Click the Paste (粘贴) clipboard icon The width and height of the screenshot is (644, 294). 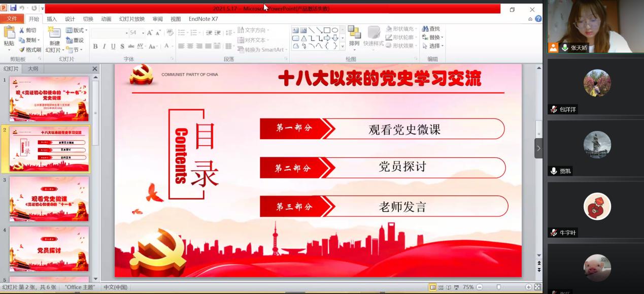tap(9, 32)
